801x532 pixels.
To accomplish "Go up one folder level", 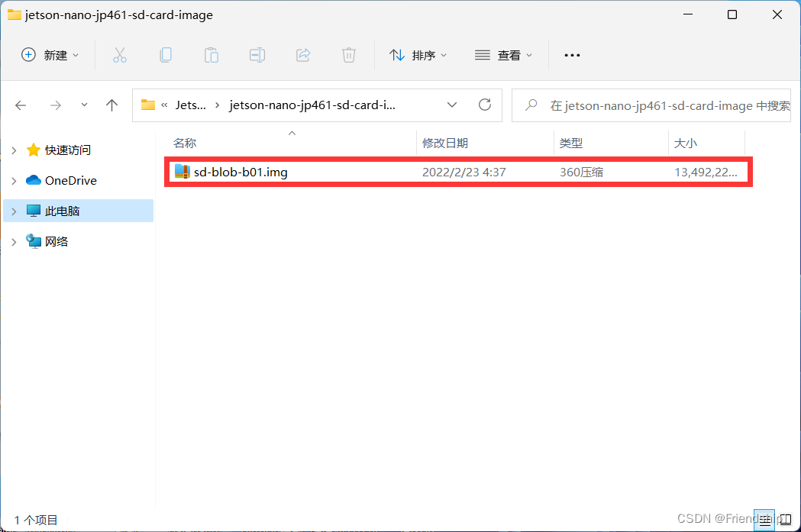I will (x=112, y=105).
